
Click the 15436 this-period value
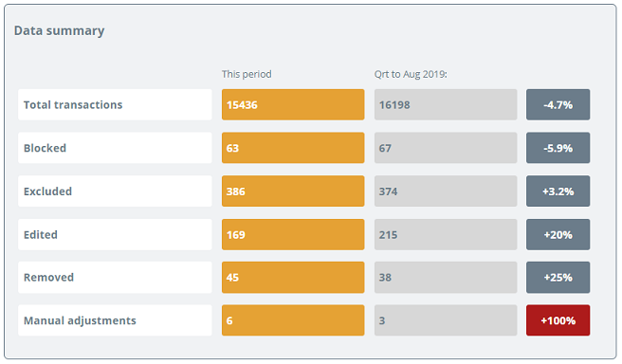pos(293,104)
